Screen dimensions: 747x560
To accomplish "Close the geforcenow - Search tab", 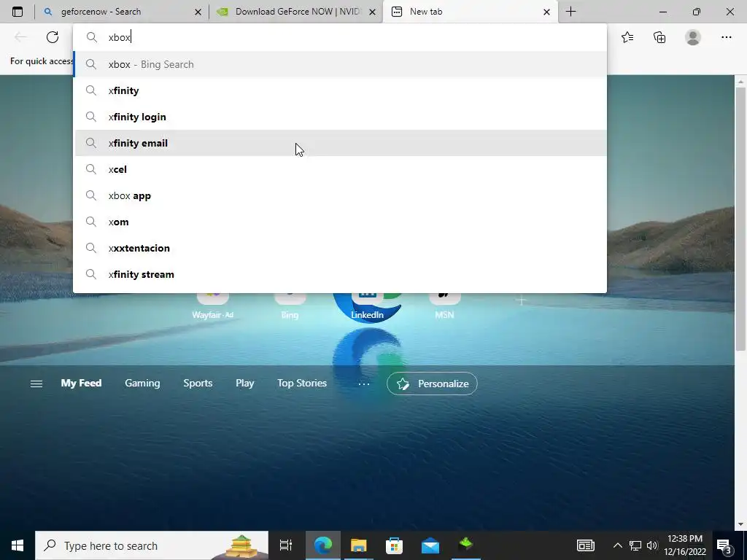I will click(198, 12).
